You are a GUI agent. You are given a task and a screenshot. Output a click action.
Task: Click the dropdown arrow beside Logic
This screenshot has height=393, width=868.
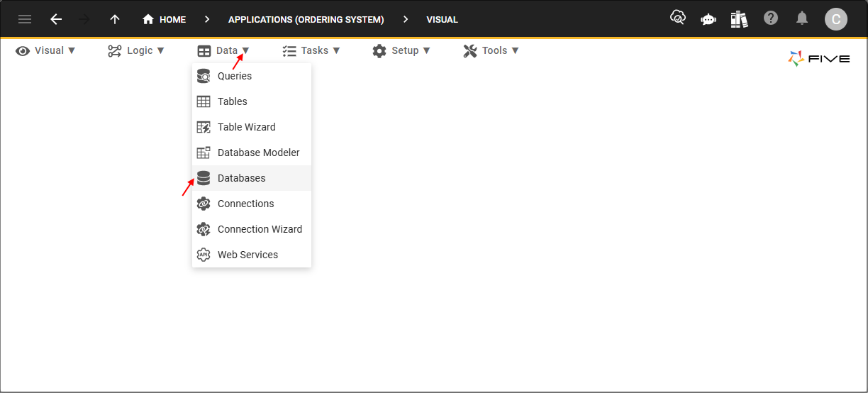(x=161, y=51)
